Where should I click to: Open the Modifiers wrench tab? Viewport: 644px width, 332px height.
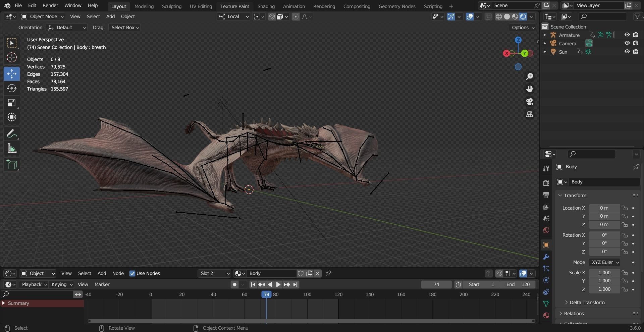click(546, 257)
